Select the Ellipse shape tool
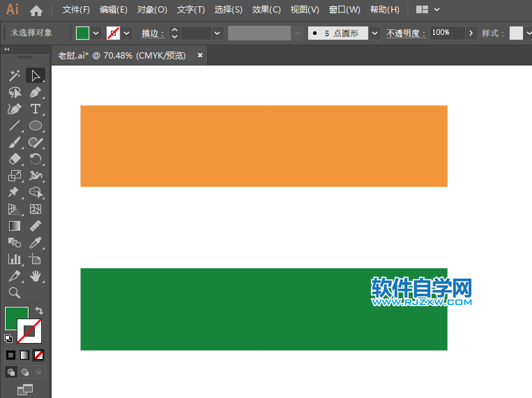 (x=36, y=126)
